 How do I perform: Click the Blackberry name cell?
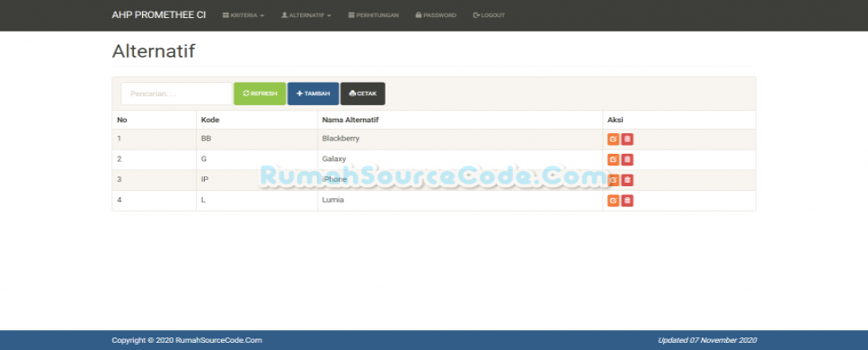459,139
